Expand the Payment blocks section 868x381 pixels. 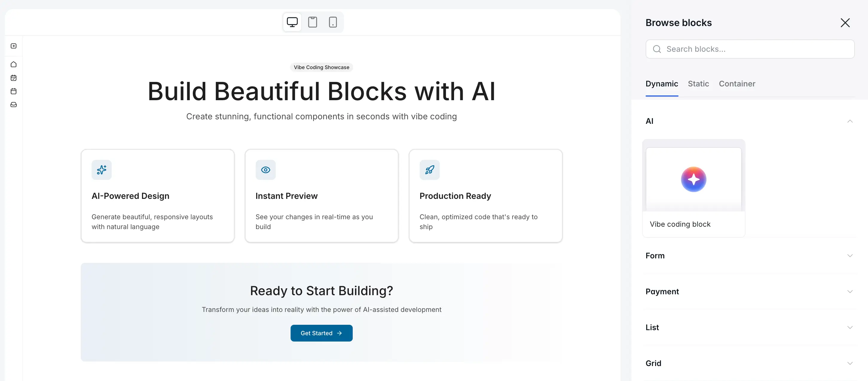pos(849,291)
